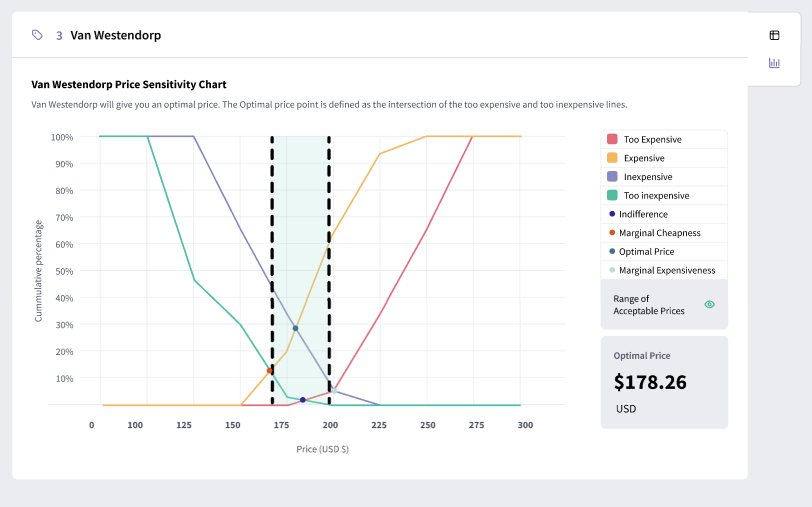Switch to table view icon

[774, 35]
